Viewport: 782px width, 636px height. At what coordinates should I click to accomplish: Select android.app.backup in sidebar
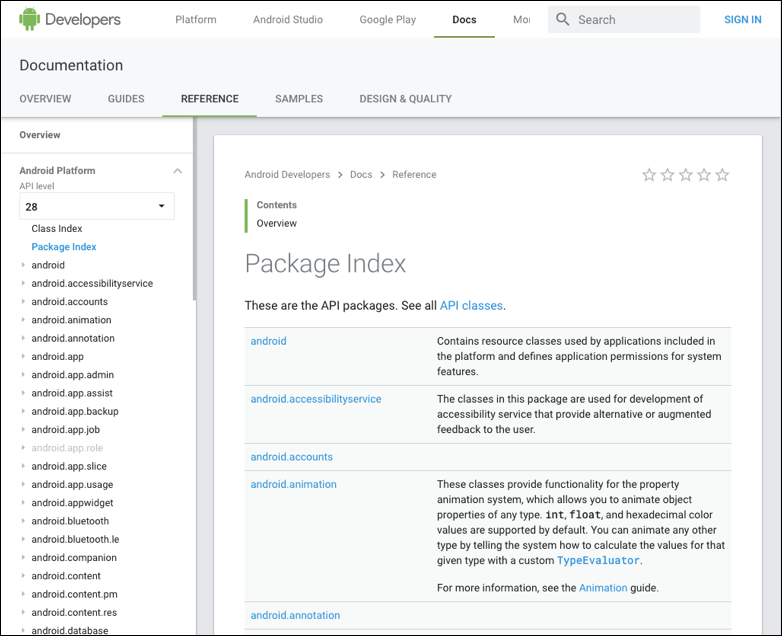pos(75,412)
